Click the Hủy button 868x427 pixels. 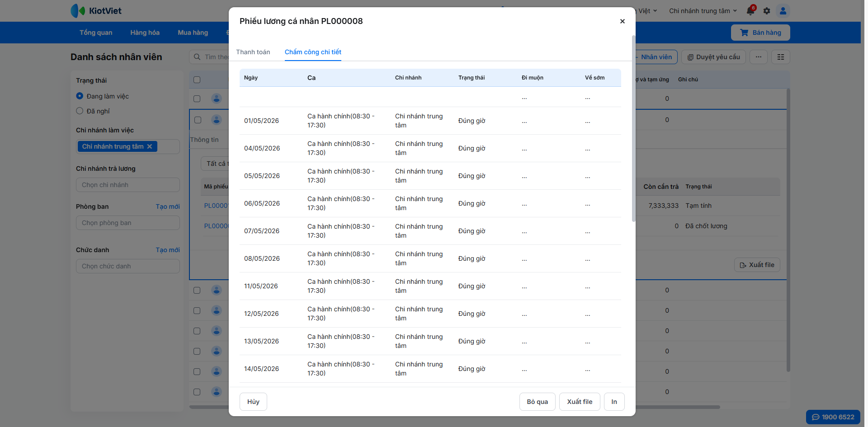click(253, 402)
